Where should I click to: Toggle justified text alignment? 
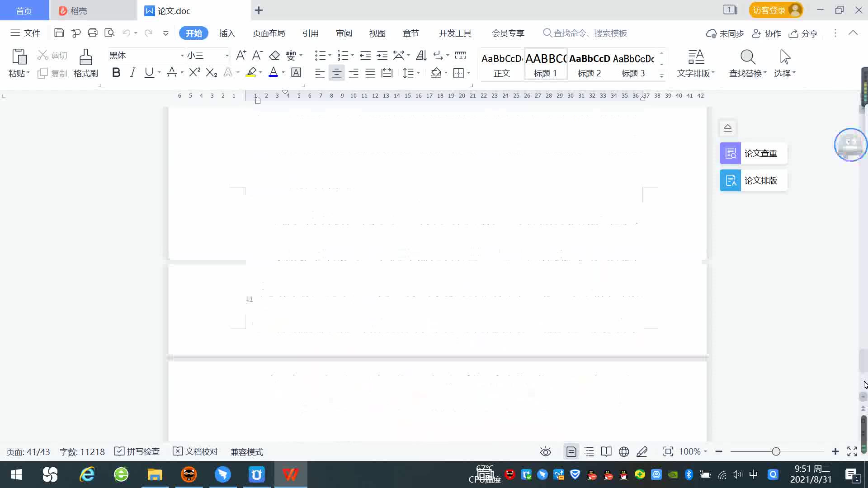point(370,72)
